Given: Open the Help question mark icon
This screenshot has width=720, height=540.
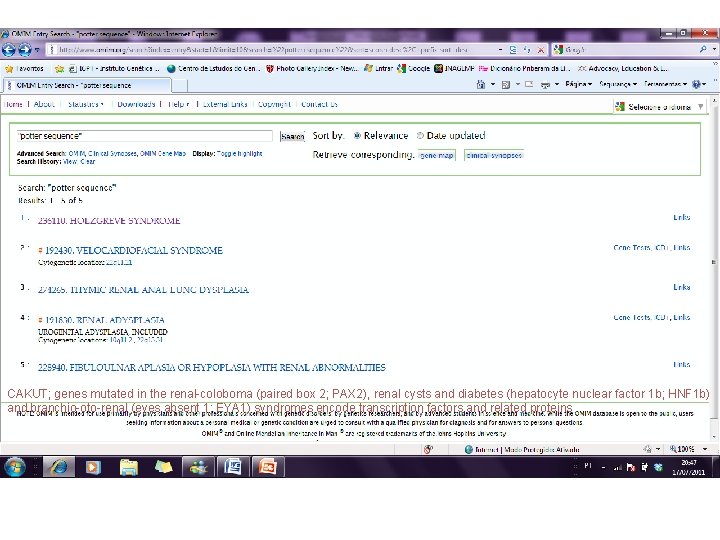Looking at the screenshot, I should (697, 84).
